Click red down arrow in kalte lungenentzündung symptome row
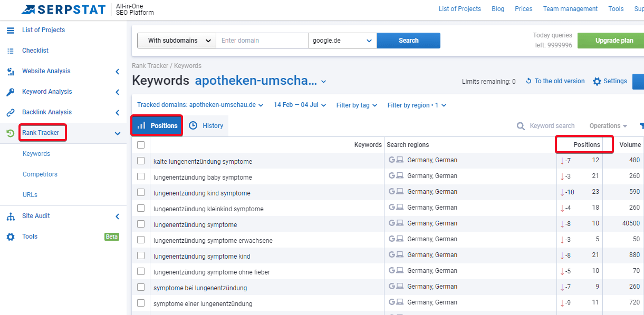644x315 pixels. click(562, 161)
